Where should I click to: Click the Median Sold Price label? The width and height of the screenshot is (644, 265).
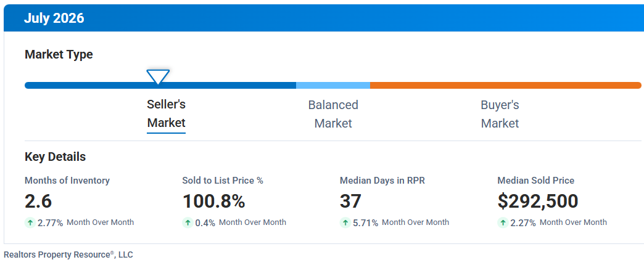coord(535,181)
